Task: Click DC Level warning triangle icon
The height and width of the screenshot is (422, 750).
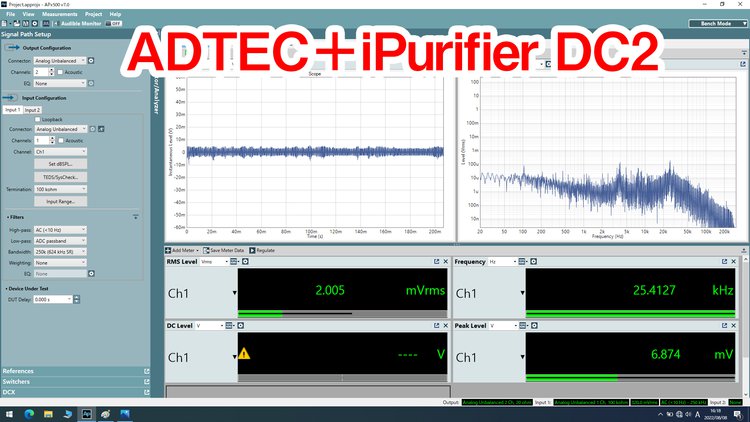Action: (x=244, y=354)
